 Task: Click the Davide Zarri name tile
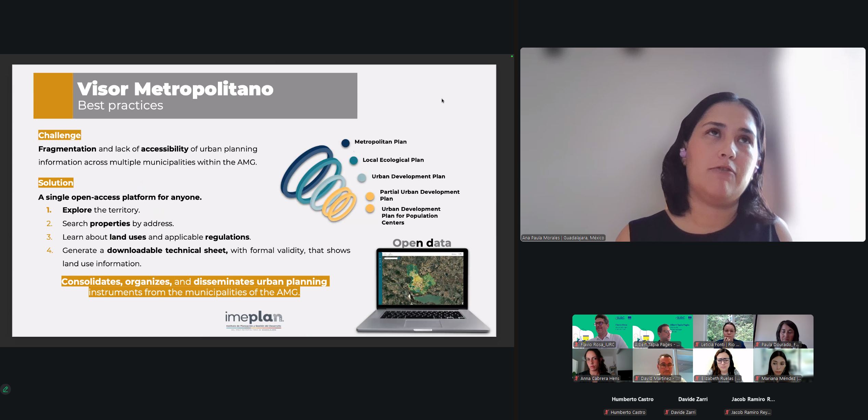[693, 399]
